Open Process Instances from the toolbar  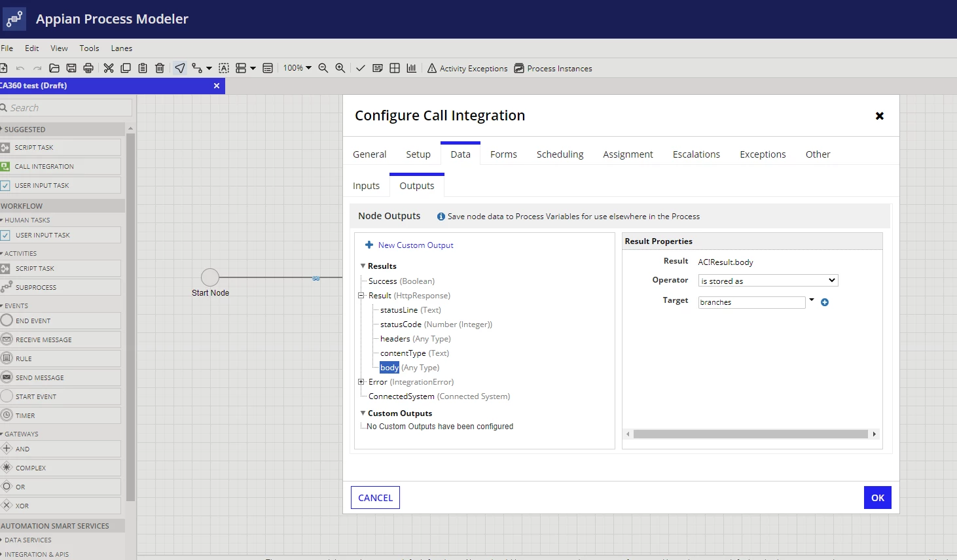(553, 68)
